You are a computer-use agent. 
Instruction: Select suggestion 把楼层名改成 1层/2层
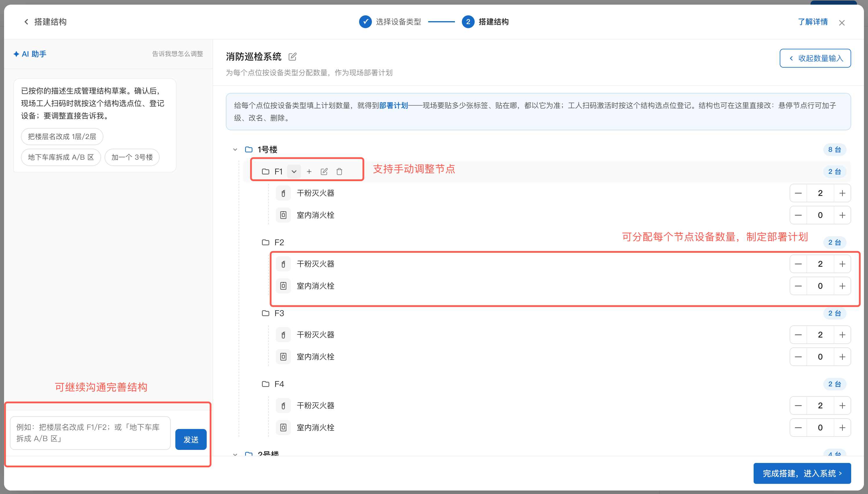click(x=62, y=137)
